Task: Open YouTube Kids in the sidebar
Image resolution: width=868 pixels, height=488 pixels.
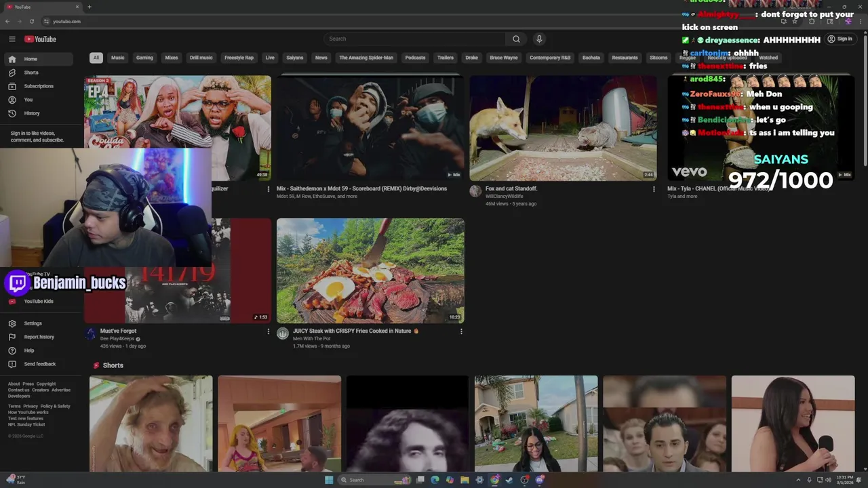Action: coord(38,301)
